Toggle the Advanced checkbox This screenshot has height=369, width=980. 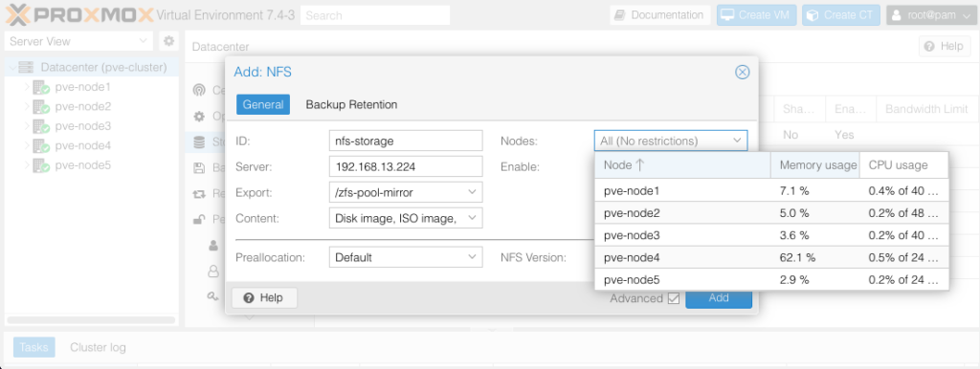pyautogui.click(x=673, y=298)
